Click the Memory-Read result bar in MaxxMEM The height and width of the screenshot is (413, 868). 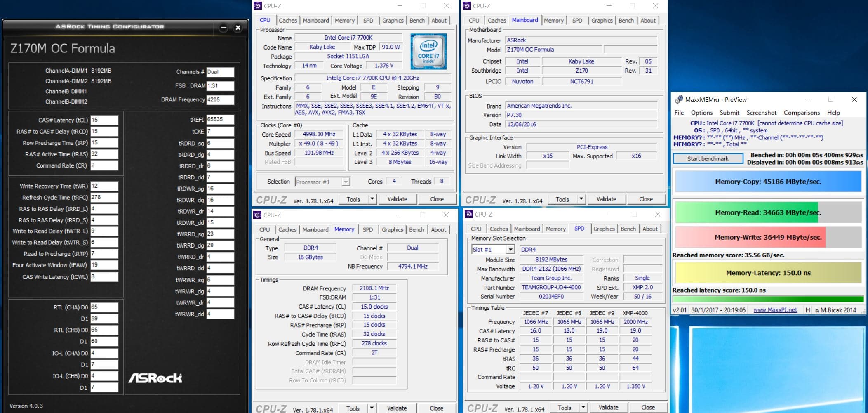(x=767, y=212)
